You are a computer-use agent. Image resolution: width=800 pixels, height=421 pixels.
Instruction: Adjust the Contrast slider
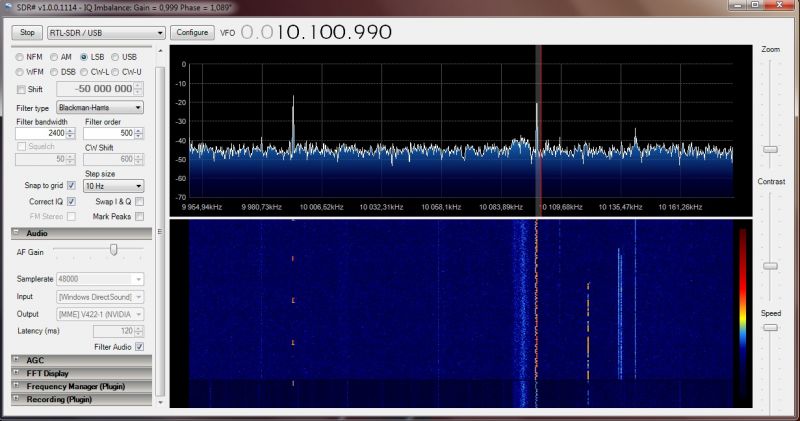coord(770,266)
